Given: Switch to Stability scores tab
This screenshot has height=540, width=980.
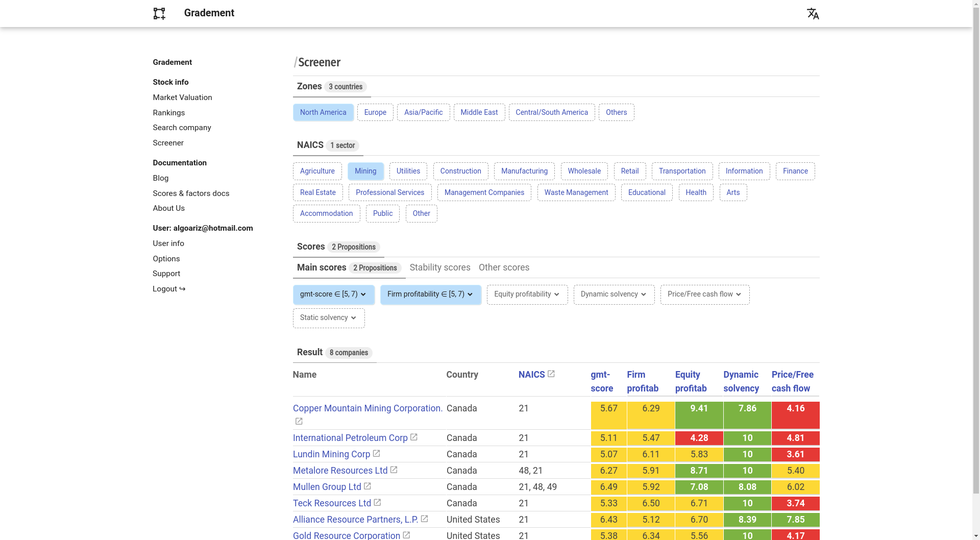Looking at the screenshot, I should tap(440, 268).
